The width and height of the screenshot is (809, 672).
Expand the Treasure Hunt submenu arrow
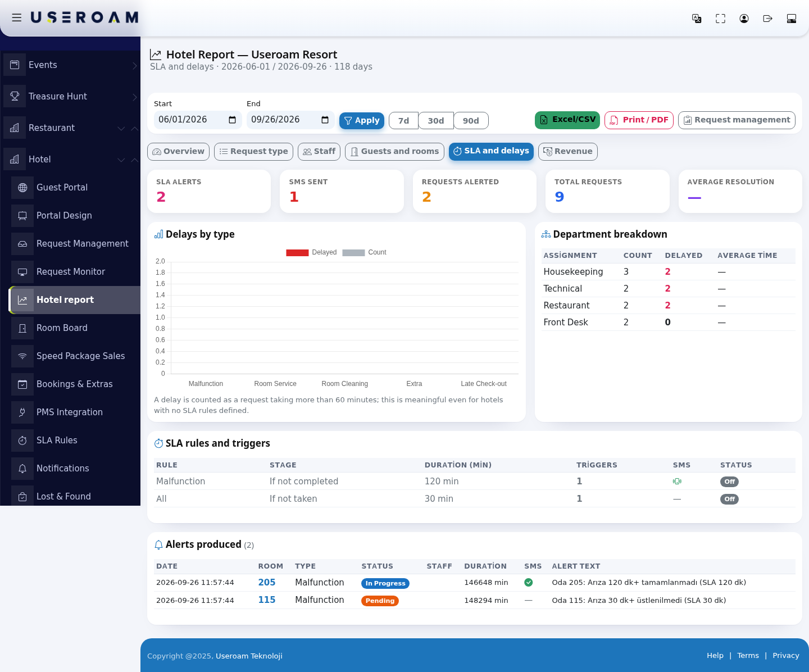tap(134, 97)
